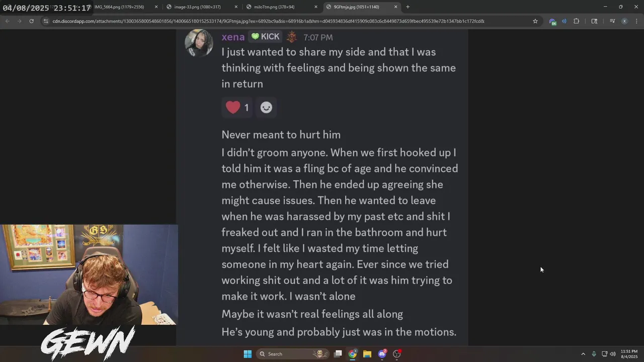Image resolution: width=644 pixels, height=362 pixels.
Task: Open the volume control in system tray
Action: [x=612, y=354]
